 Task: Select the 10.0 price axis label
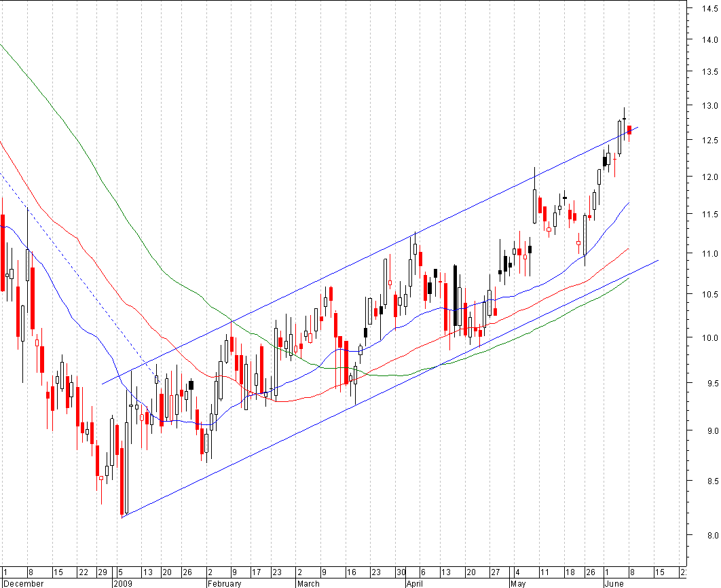709,338
